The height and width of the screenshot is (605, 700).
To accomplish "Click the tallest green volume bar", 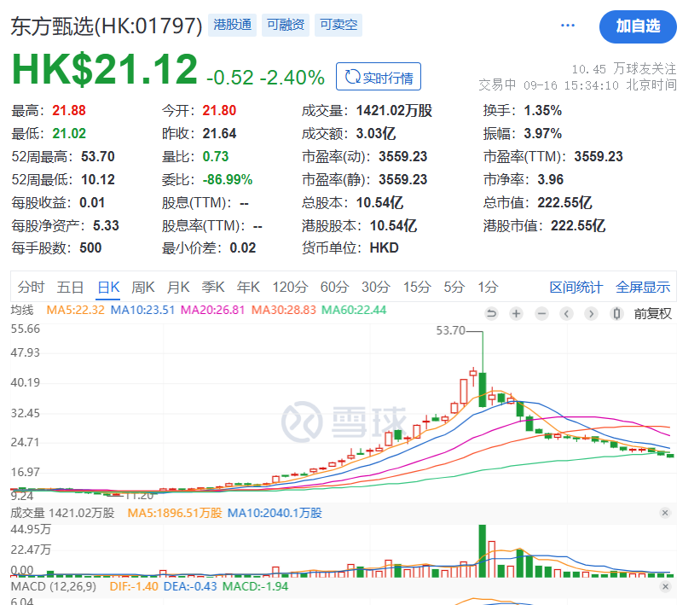I will click(x=482, y=550).
